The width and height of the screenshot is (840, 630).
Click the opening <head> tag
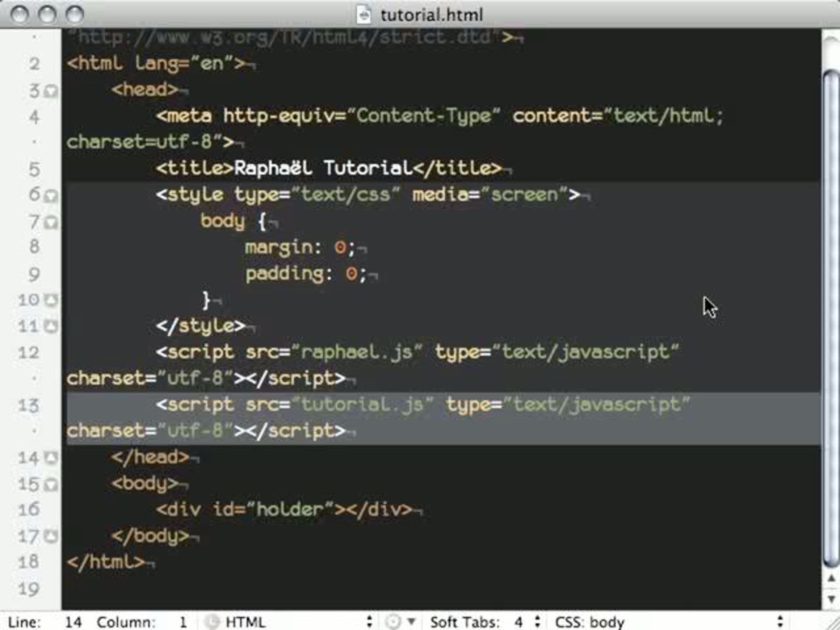click(145, 90)
